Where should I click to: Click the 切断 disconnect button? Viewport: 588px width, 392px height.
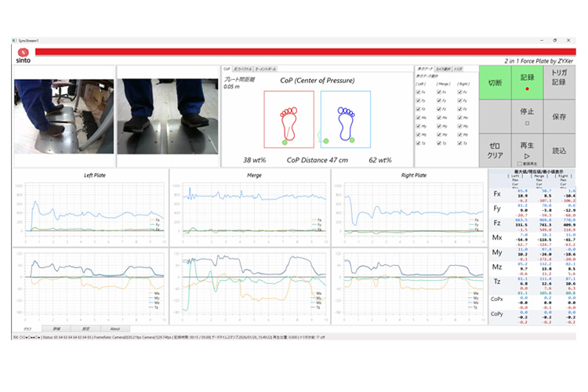(x=495, y=82)
